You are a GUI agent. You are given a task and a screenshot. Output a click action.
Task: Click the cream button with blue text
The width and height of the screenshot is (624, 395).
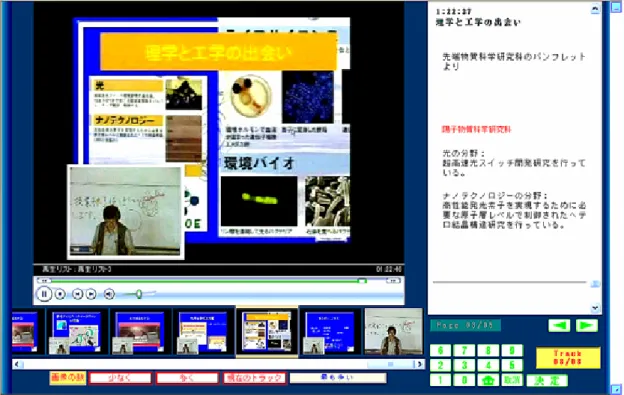(338, 377)
